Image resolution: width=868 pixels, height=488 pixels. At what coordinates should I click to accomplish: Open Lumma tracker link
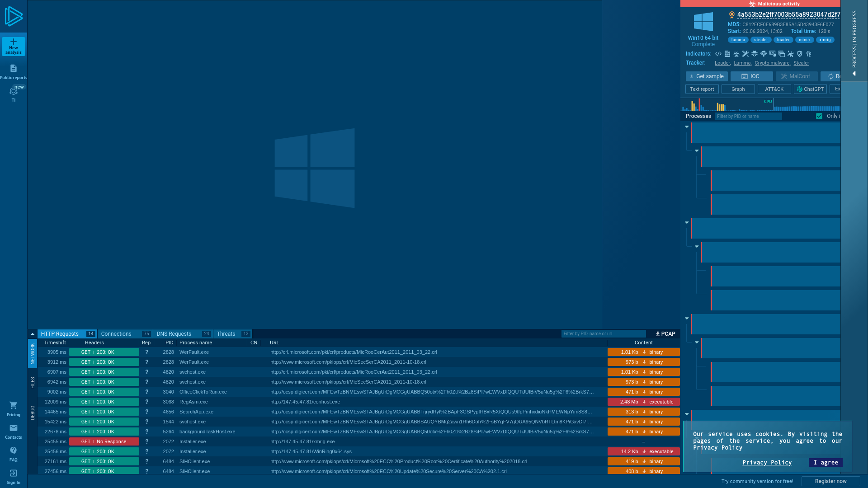pyautogui.click(x=742, y=63)
